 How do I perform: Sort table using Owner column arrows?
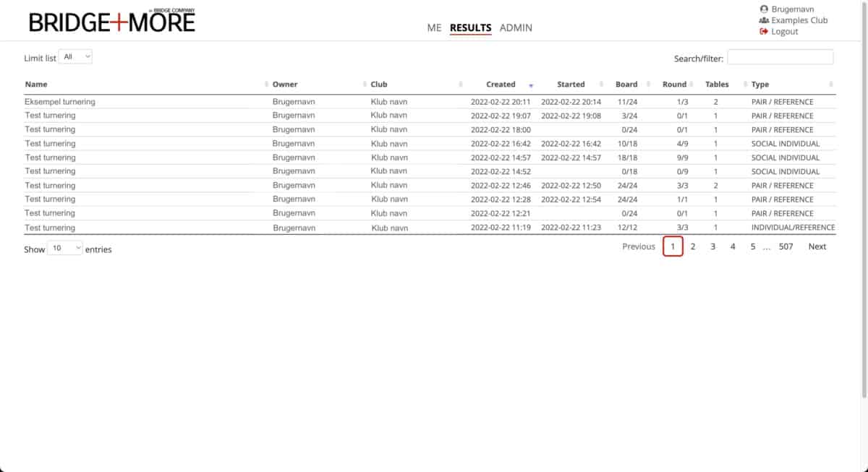coord(364,85)
